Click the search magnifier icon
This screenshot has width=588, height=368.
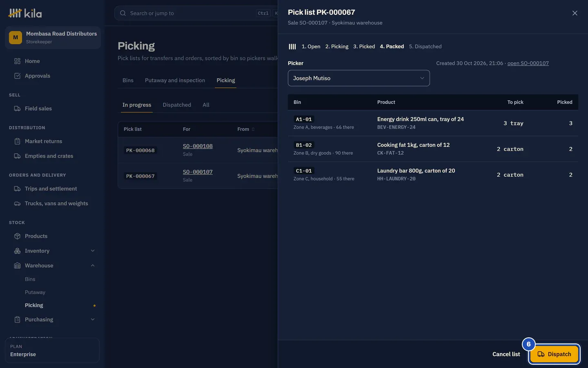tap(123, 13)
